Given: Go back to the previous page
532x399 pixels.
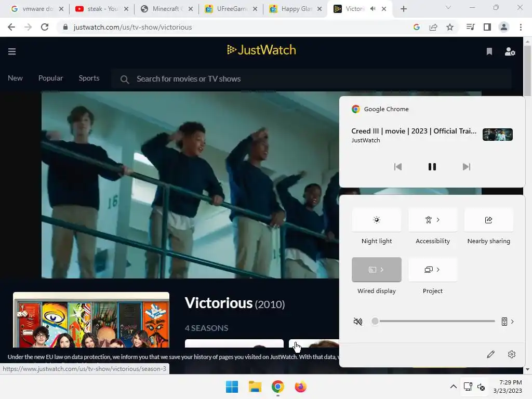Looking at the screenshot, I should click(11, 27).
